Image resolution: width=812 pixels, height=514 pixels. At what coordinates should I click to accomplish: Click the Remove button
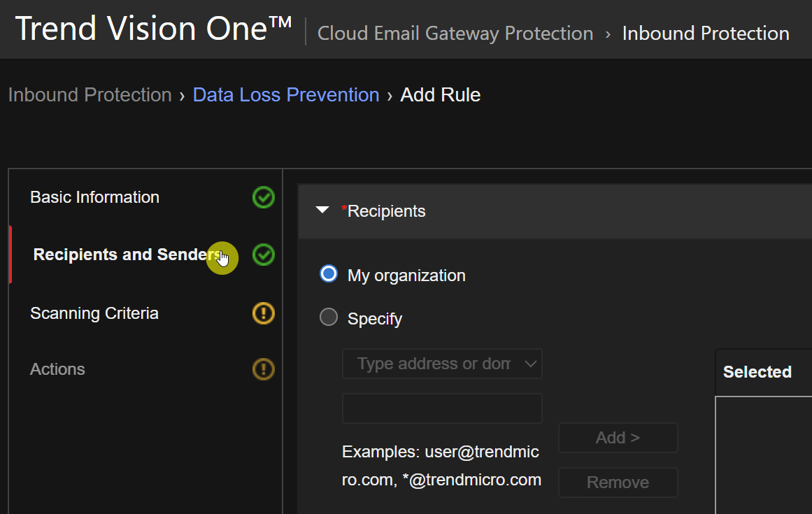(618, 483)
